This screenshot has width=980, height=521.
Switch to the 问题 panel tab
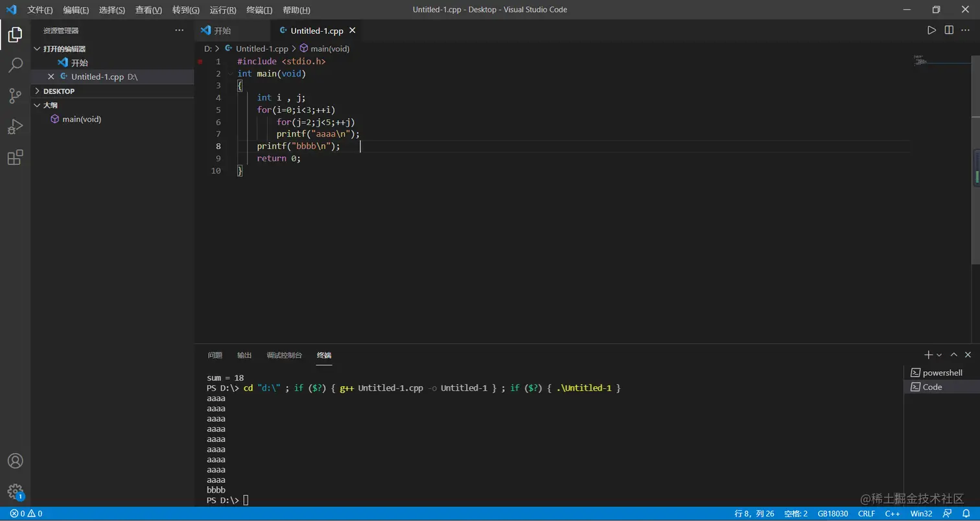[x=215, y=355]
